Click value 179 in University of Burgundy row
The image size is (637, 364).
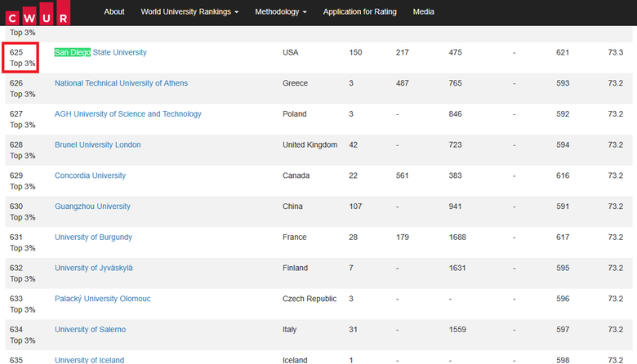coord(402,237)
